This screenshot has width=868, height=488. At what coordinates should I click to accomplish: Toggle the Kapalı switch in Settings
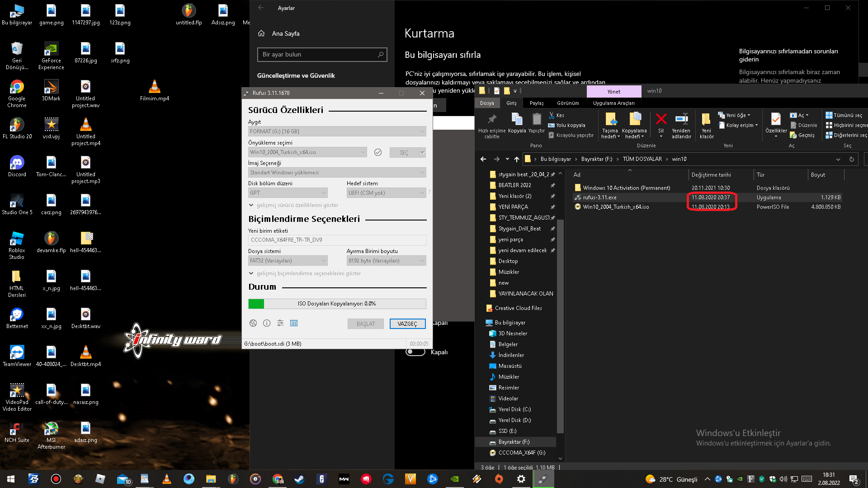[x=415, y=352]
